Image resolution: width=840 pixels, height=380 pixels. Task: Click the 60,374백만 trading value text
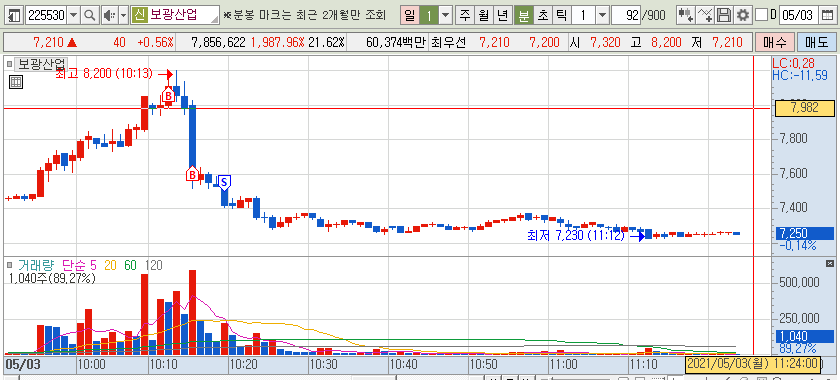click(x=396, y=42)
